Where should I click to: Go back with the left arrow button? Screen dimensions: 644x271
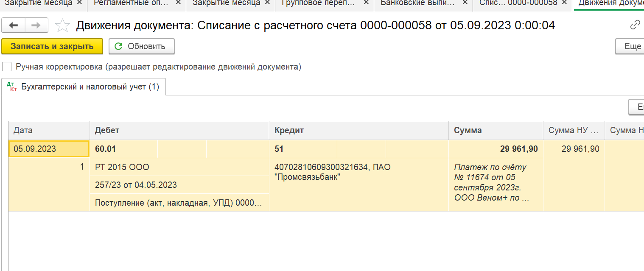pos(14,25)
